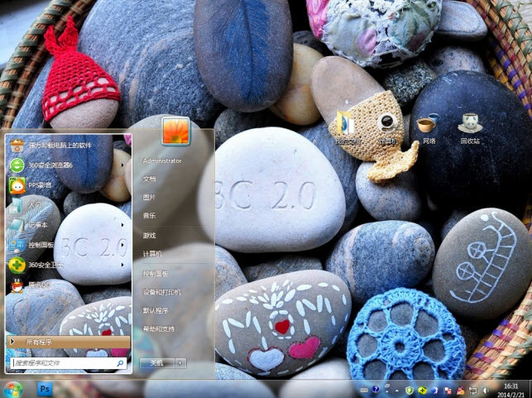532x398 pixels.
Task: Launch 360安全卫士 from the Start menu
Action: [68, 265]
